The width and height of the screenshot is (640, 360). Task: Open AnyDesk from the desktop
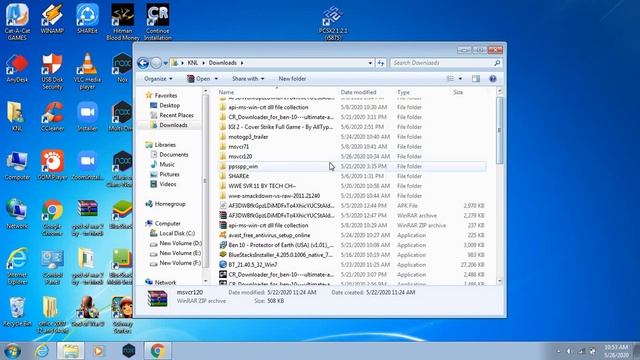point(17,68)
